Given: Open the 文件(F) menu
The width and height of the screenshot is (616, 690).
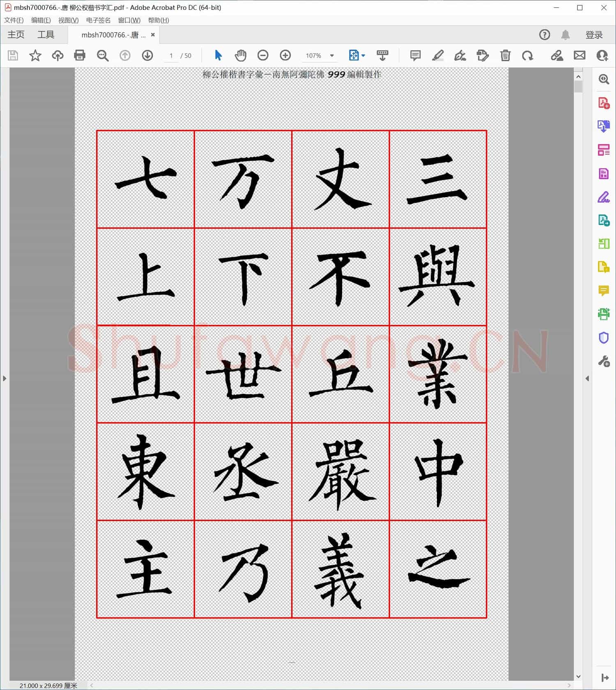Looking at the screenshot, I should (x=14, y=20).
